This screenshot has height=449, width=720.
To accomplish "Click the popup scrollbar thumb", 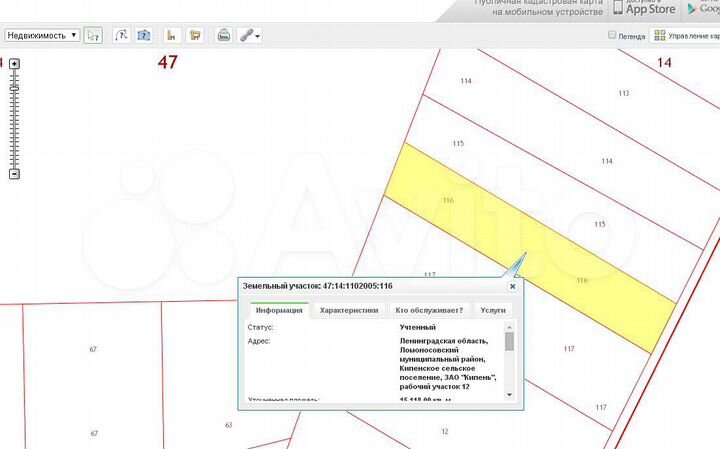I will tap(509, 342).
